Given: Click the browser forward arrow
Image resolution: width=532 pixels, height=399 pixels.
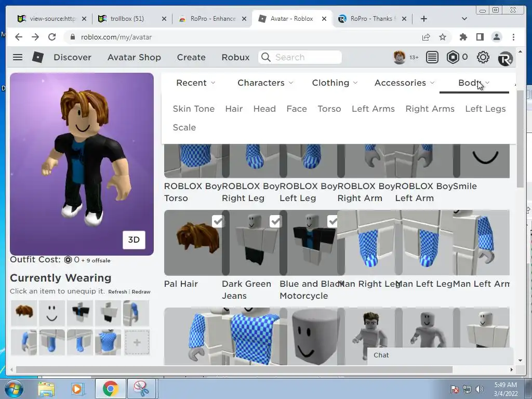Looking at the screenshot, I should pyautogui.click(x=35, y=37).
